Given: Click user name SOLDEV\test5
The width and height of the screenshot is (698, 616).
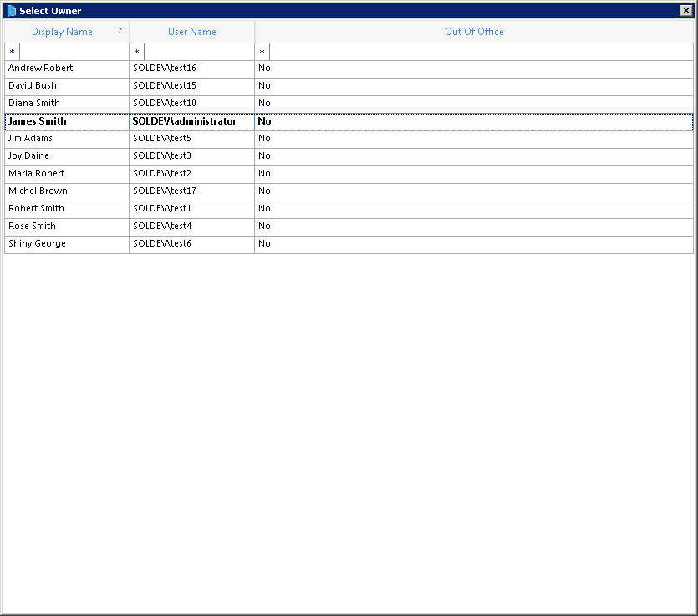Looking at the screenshot, I should tap(162, 139).
